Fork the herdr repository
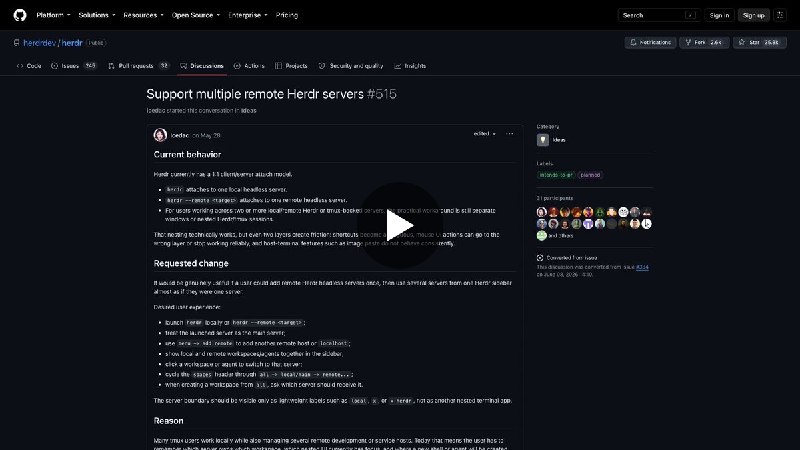The width and height of the screenshot is (800, 450). (x=704, y=42)
